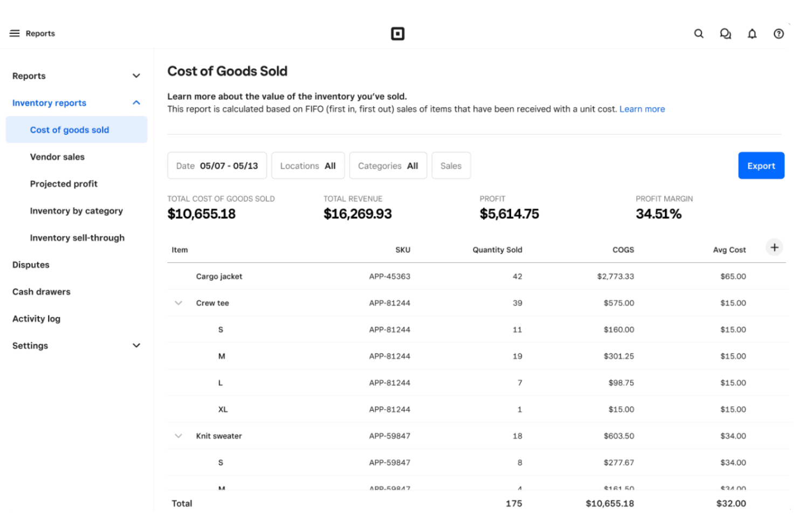
Task: Open search with the magnifier icon
Action: click(698, 33)
